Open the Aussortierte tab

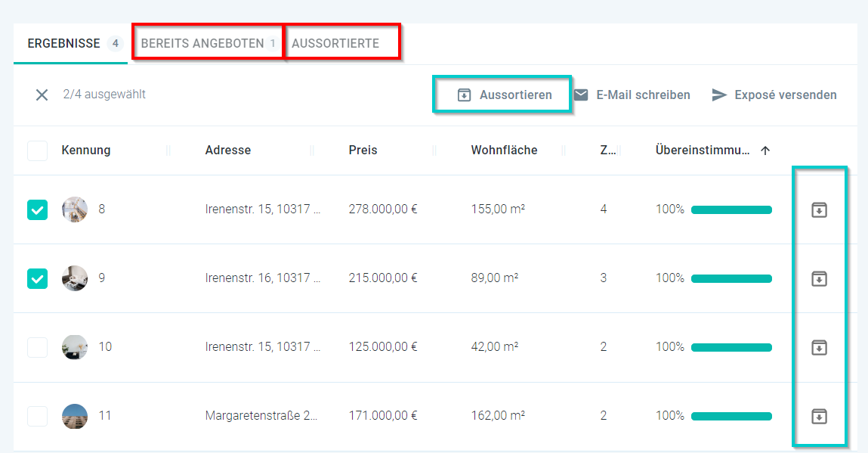335,44
